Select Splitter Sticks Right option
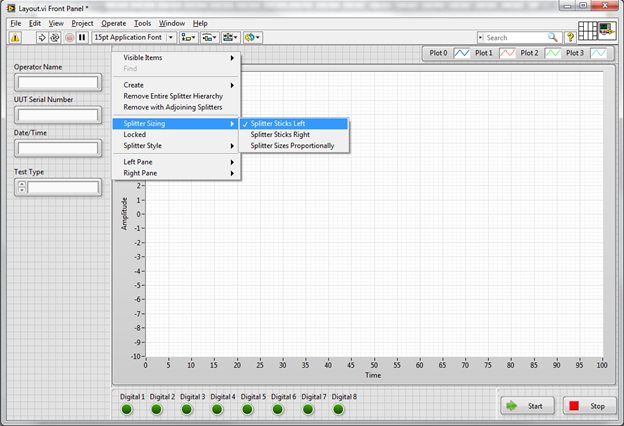Viewport: 624px width, 426px height. point(280,134)
